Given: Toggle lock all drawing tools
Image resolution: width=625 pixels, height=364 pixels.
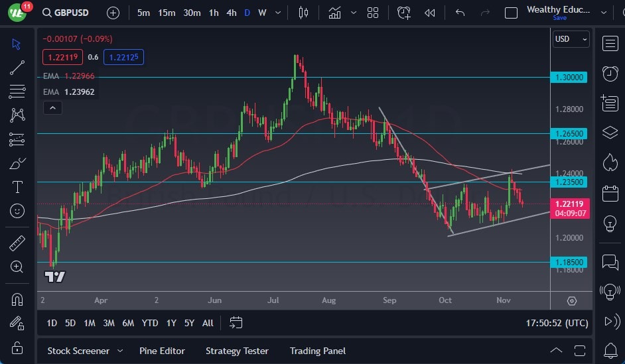Looking at the screenshot, I should click(17, 348).
